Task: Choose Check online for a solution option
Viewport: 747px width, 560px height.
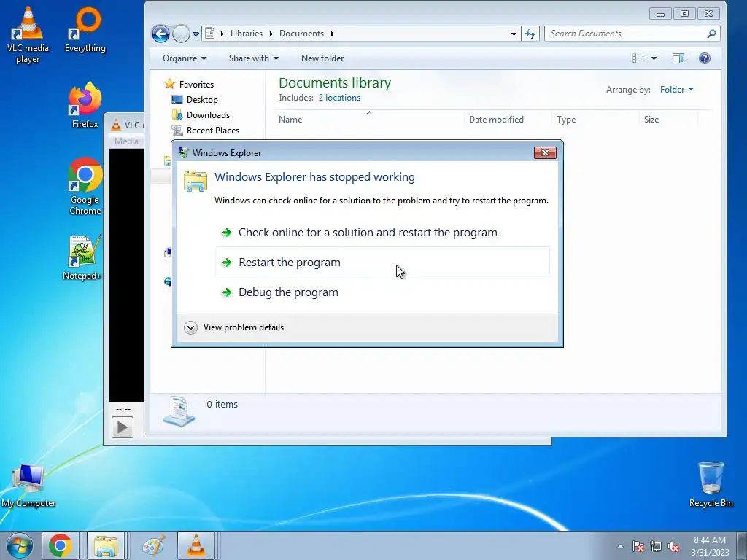Action: tap(382, 233)
